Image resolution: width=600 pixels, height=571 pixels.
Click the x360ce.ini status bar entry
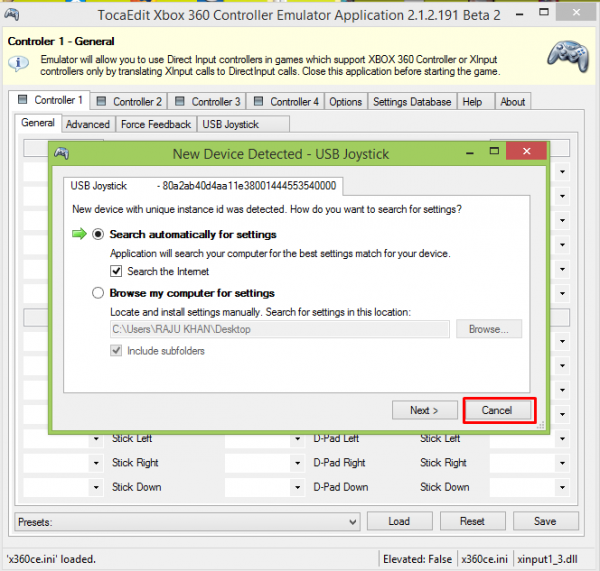pos(484,559)
